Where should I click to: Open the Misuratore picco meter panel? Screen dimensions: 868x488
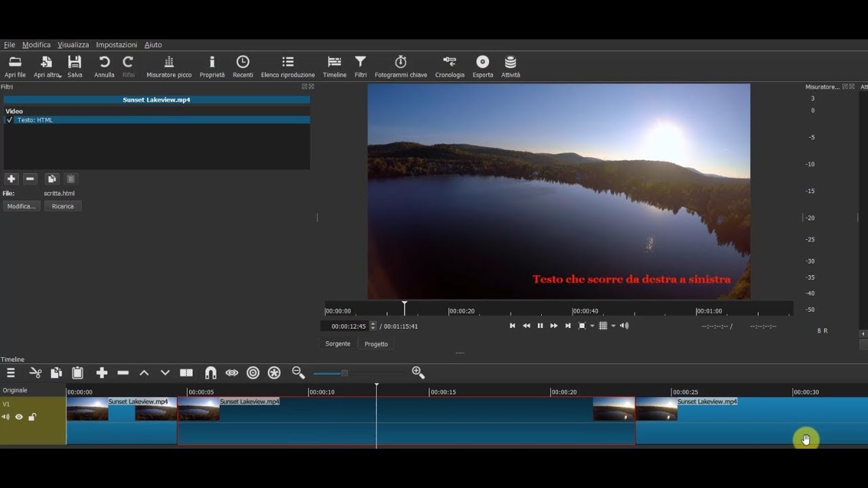[x=169, y=66]
